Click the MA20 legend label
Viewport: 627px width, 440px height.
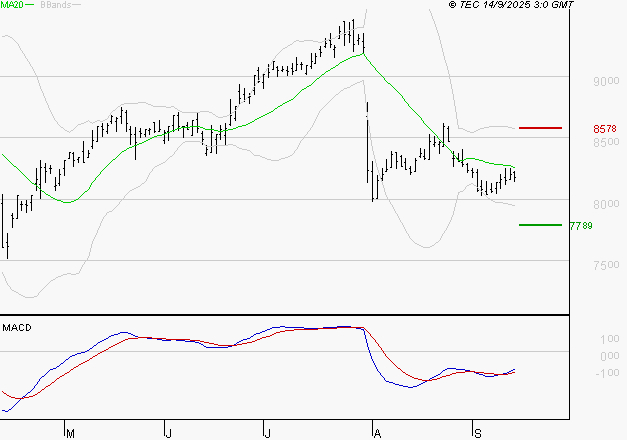click(x=12, y=5)
